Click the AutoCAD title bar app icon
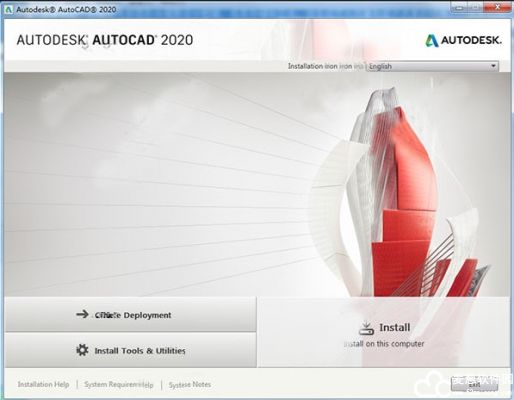 pyautogui.click(x=10, y=9)
